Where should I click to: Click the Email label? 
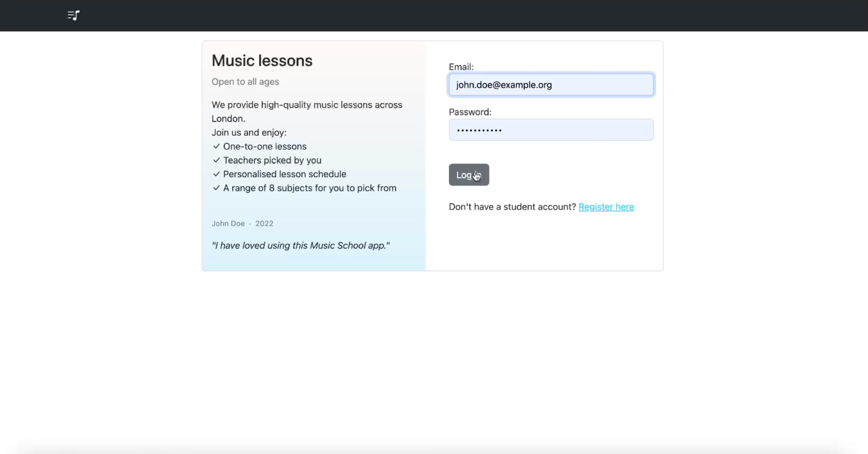tap(461, 67)
